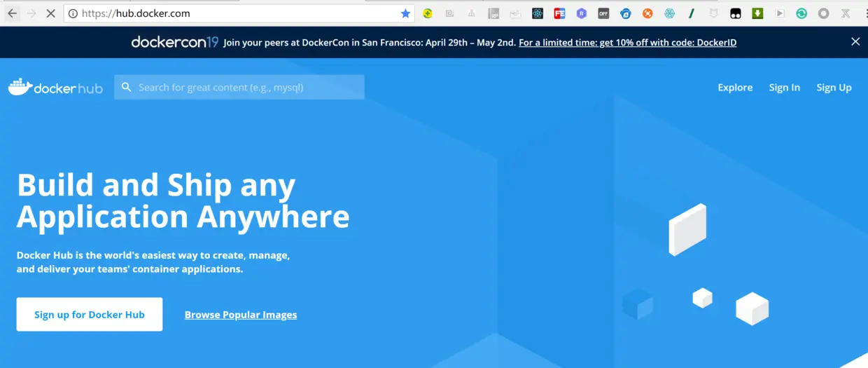Click the yellow-green circular extension icon

pyautogui.click(x=428, y=13)
